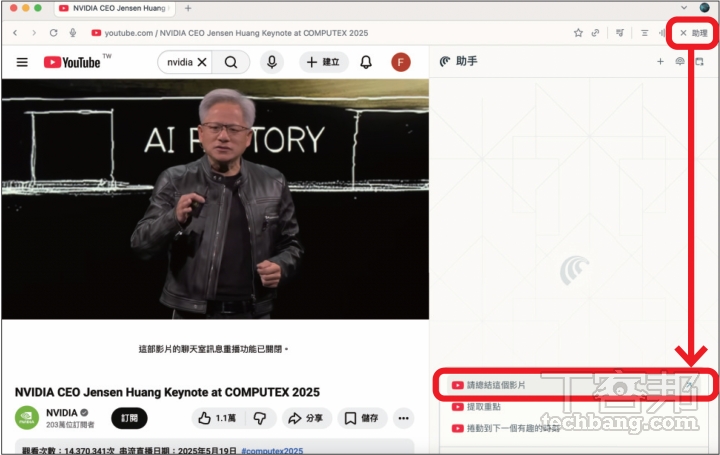Click the 建立 create button
The height and width of the screenshot is (455, 720).
(x=323, y=62)
